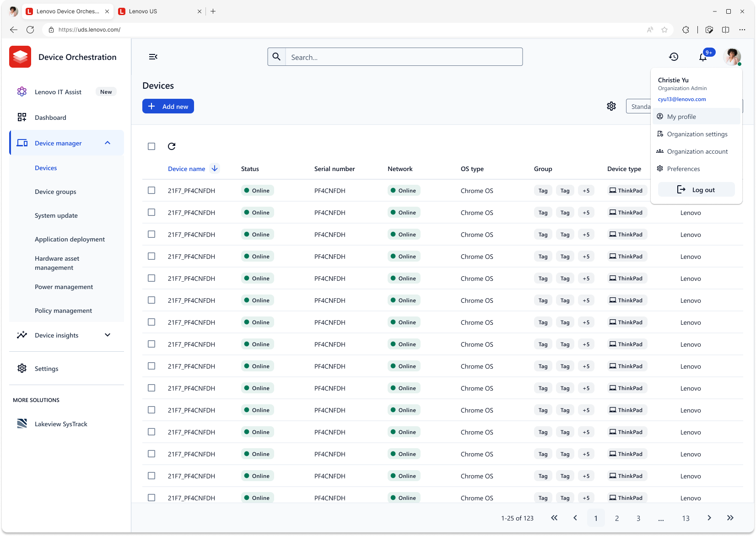
Task: Collapse the sidebar menu hamburger icon
Action: [153, 57]
